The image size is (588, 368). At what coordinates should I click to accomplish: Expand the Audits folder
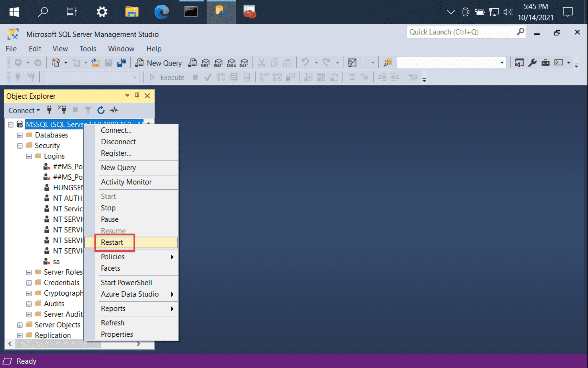29,304
